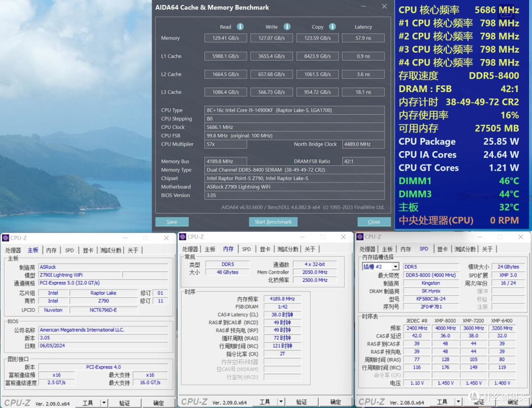
Task: Click L3 Cache Write value 566.73 GB/s
Action: [x=271, y=92]
